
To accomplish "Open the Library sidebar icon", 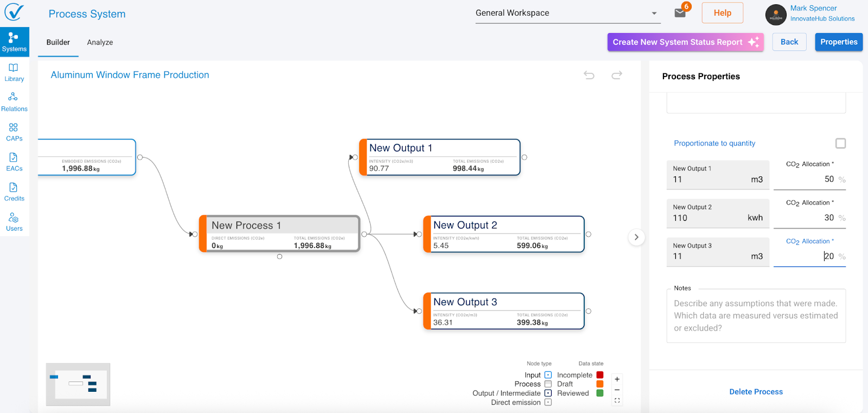I will click(14, 72).
